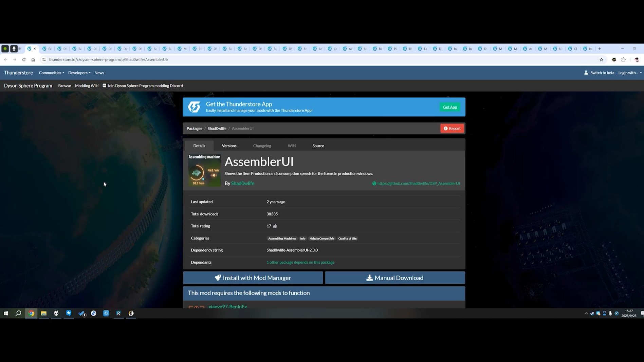Click Manual Download button
Screen dimensions: 644x362
click(395, 278)
